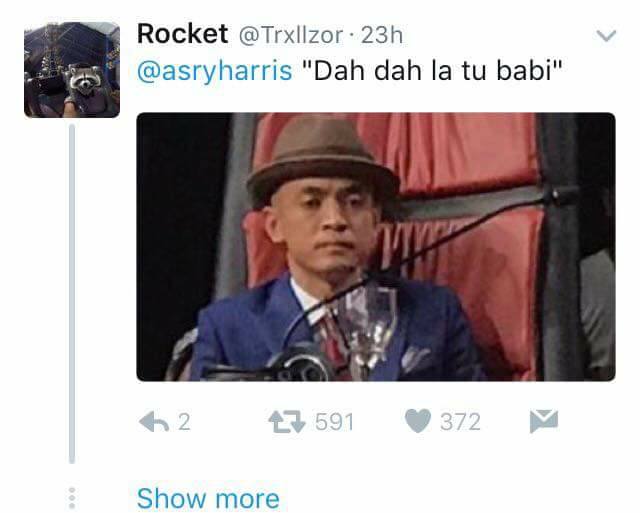Open the attached photo of man in hat
This screenshot has height=513, width=640.
[x=376, y=247]
